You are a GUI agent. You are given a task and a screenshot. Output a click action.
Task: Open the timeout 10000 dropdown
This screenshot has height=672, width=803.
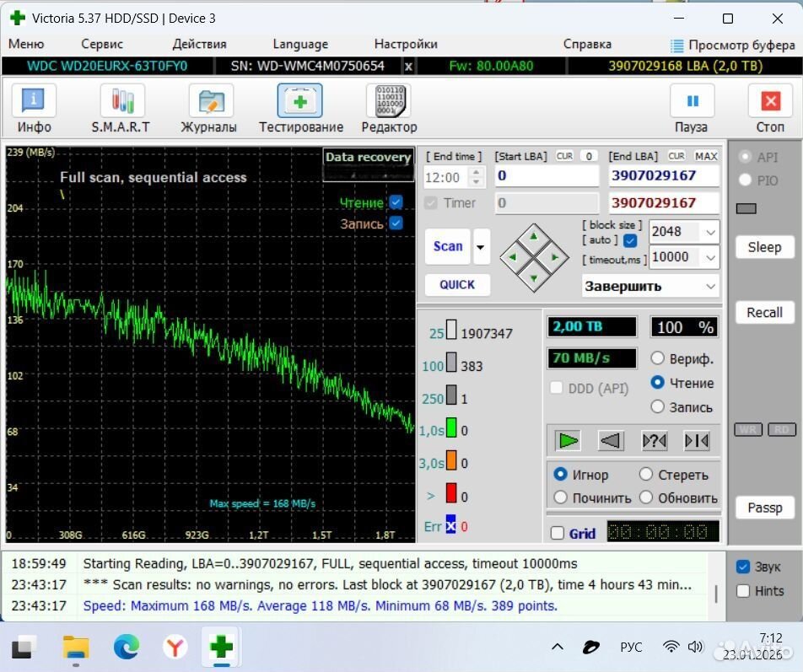[x=709, y=257]
